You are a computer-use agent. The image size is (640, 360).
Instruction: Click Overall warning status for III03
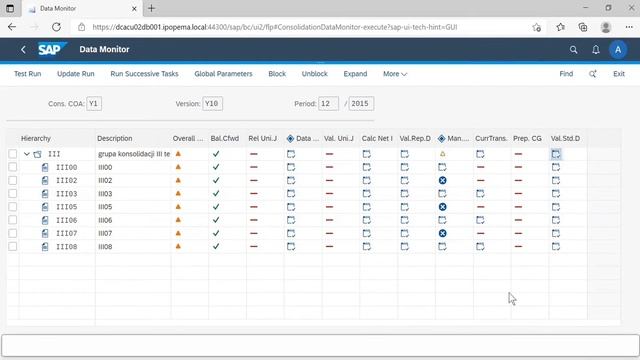pos(178,193)
